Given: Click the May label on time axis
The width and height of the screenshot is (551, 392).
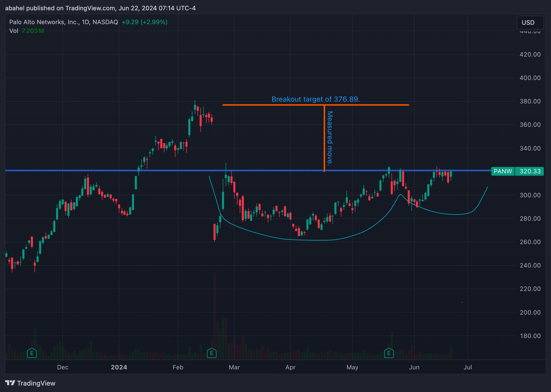Looking at the screenshot, I should coord(352,367).
